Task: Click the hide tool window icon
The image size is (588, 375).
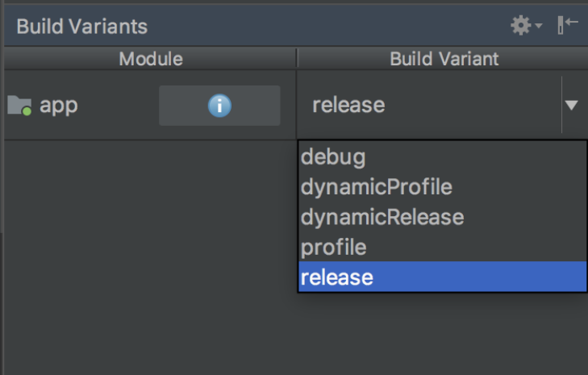Action: coord(568,25)
